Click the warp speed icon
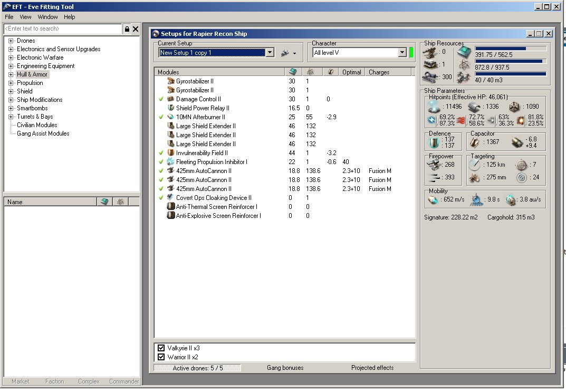Image resolution: width=566 pixels, height=392 pixels. tap(511, 199)
